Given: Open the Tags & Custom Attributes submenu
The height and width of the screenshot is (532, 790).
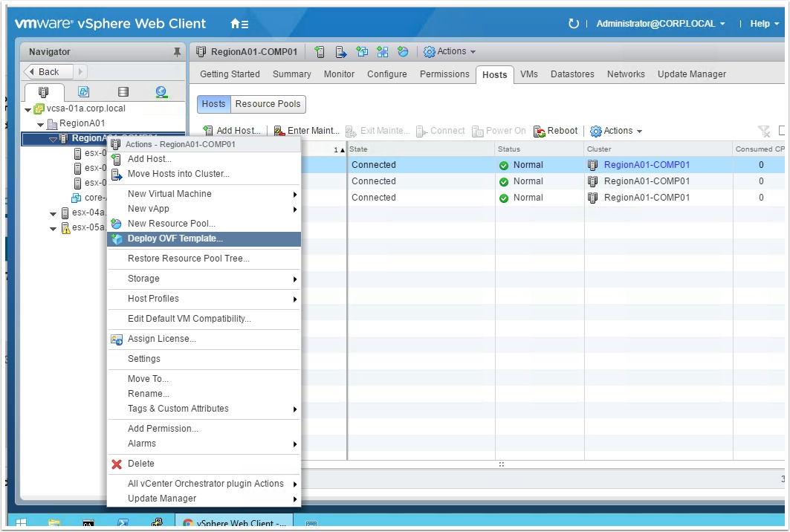Looking at the screenshot, I should [204, 409].
